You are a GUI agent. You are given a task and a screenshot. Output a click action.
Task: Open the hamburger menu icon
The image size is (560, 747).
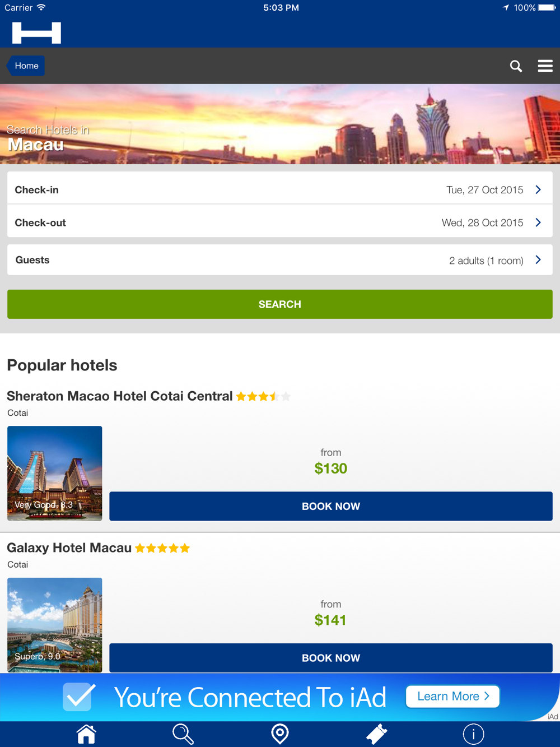pyautogui.click(x=545, y=66)
